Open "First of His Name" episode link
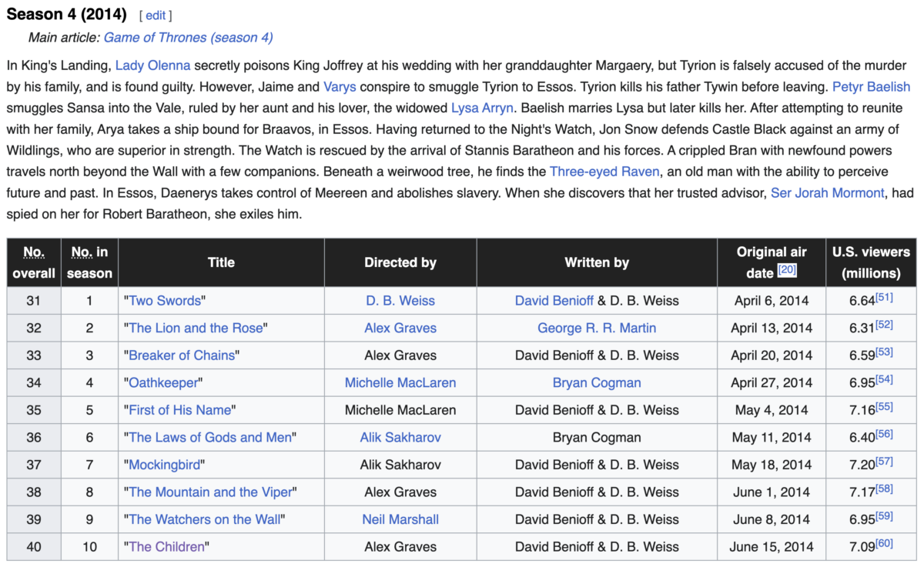Viewport: 924px width, 567px height. click(179, 410)
